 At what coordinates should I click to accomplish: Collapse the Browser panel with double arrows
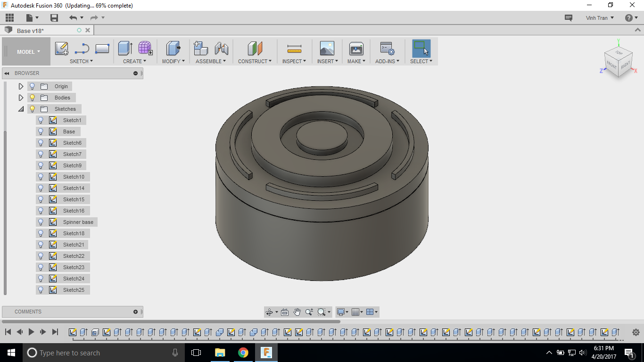(7, 73)
